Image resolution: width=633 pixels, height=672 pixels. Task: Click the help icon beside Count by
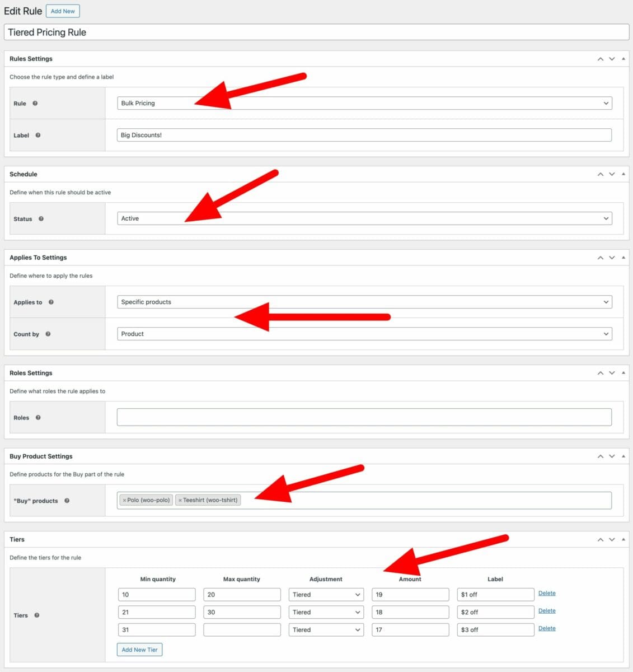48,334
